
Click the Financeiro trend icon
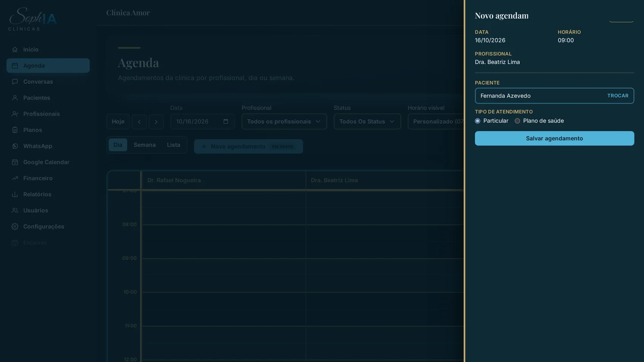(15, 178)
